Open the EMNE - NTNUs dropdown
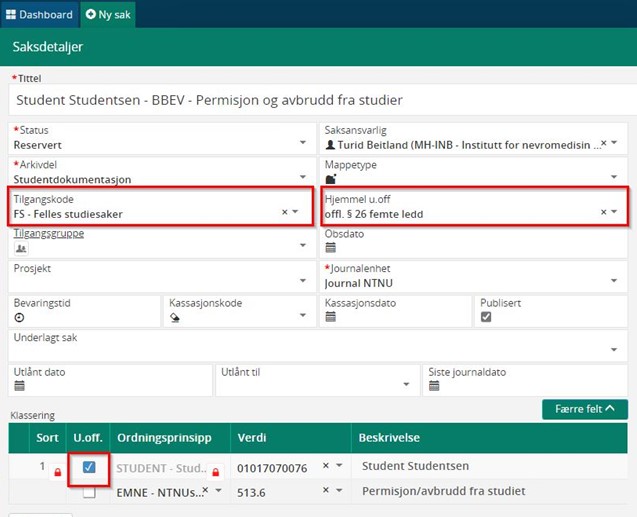 [218, 490]
